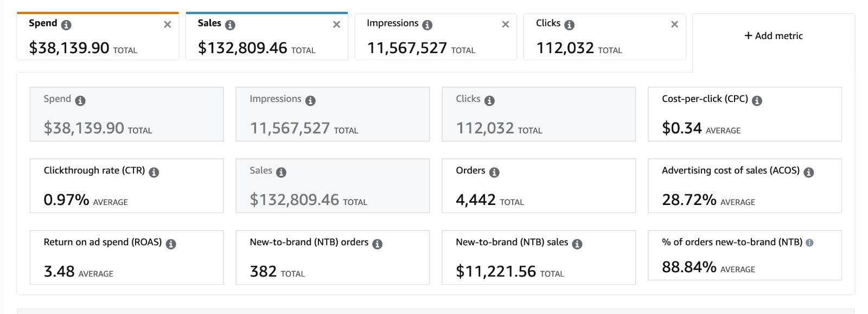Show info for New-to-brand (NTB) sales
This screenshot has height=314, width=868.
(x=577, y=243)
